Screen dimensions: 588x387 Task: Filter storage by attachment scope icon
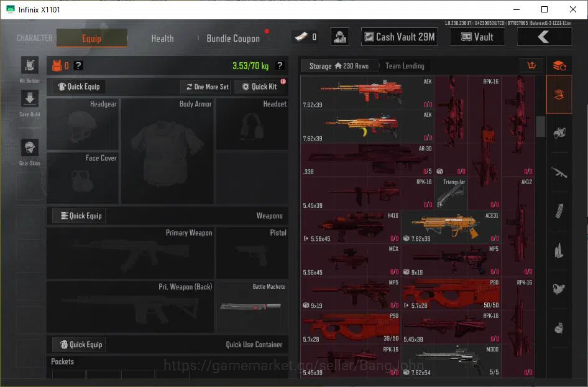(559, 289)
